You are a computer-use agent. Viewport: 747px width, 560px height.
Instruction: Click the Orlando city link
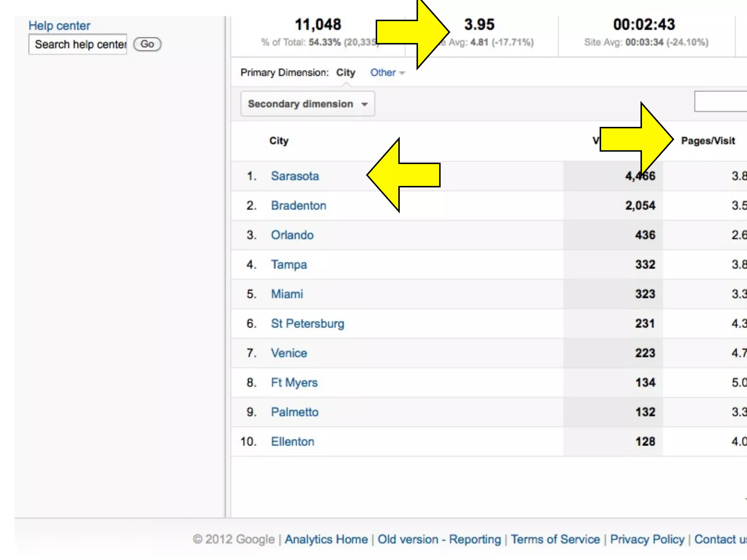click(292, 235)
